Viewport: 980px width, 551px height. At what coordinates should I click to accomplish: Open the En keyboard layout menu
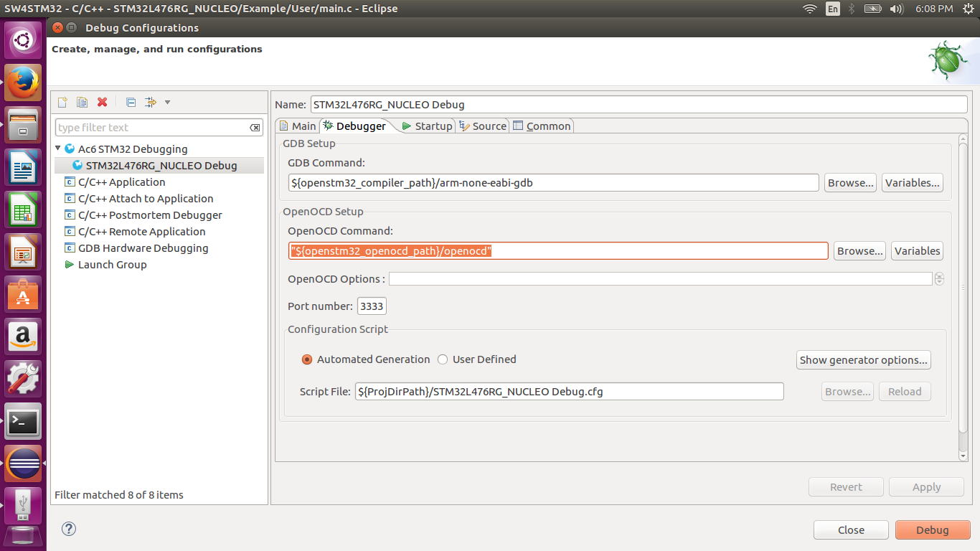(x=832, y=9)
